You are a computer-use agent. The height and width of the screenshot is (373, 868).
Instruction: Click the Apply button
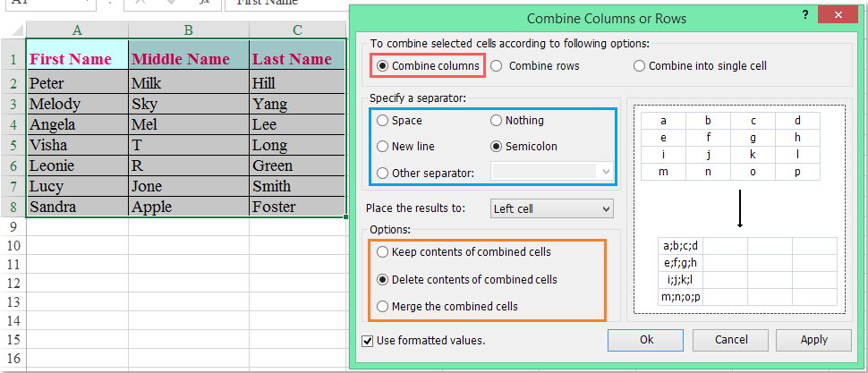click(813, 340)
